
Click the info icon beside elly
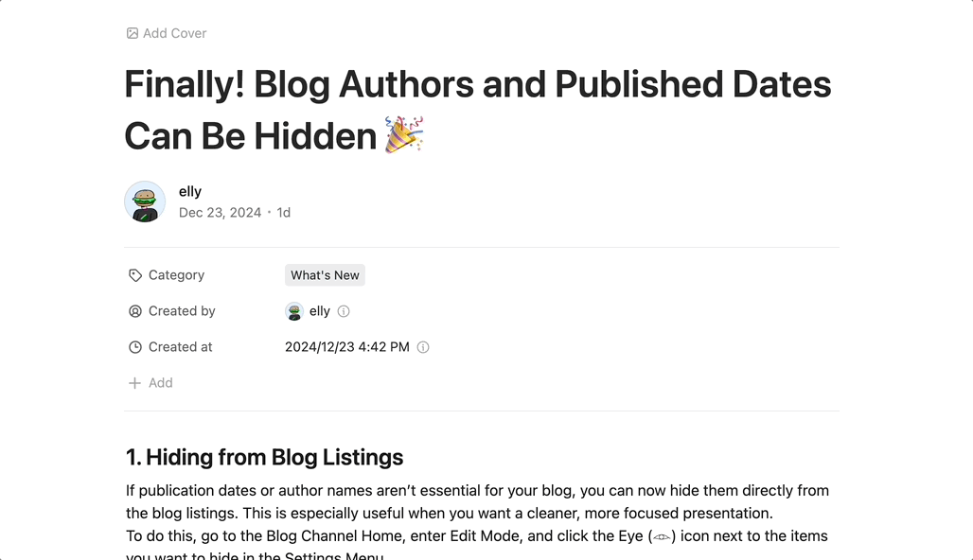tap(344, 311)
